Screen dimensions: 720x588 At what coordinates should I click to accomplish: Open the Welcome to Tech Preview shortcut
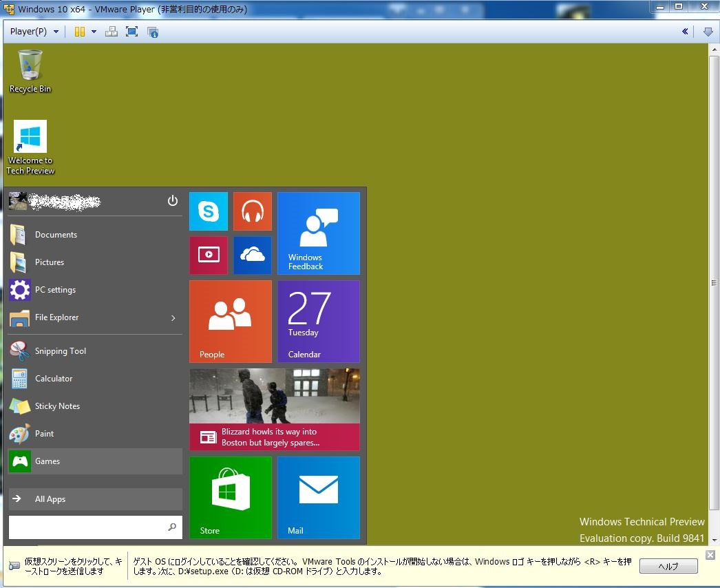(x=30, y=147)
